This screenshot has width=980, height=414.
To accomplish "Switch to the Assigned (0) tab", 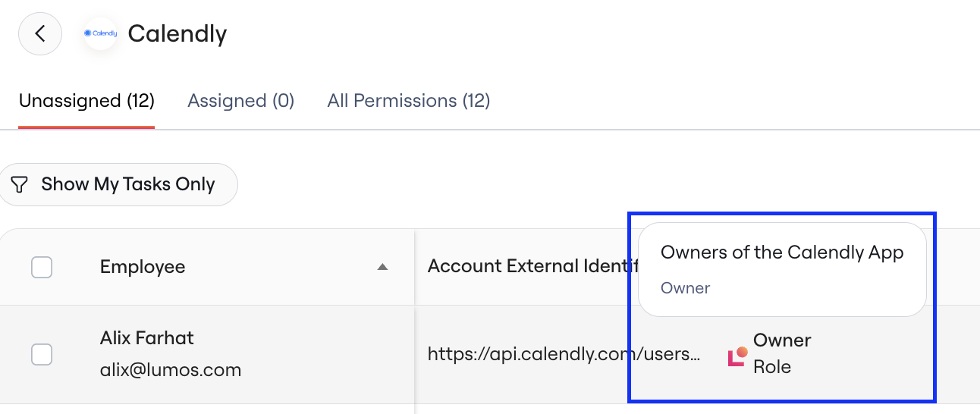I will tap(241, 101).
